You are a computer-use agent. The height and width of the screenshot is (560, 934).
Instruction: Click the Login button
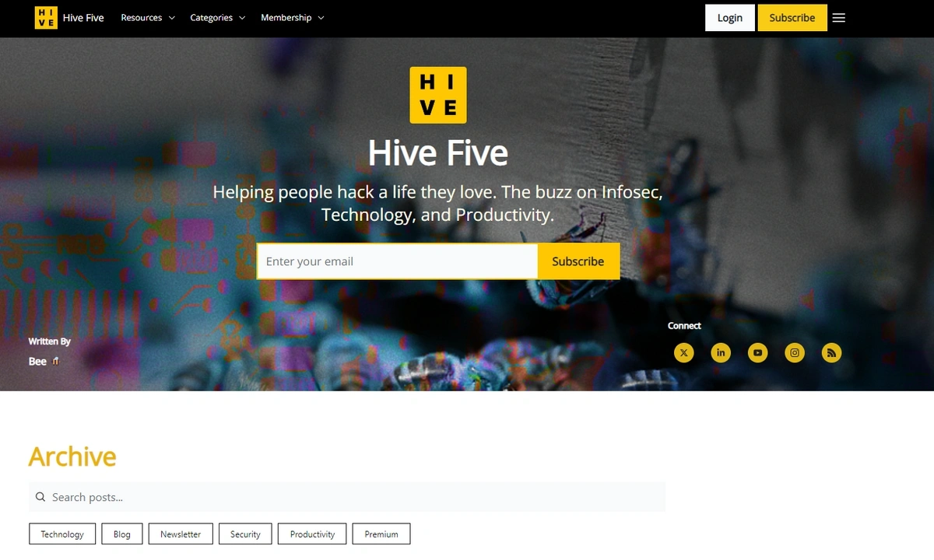point(730,18)
